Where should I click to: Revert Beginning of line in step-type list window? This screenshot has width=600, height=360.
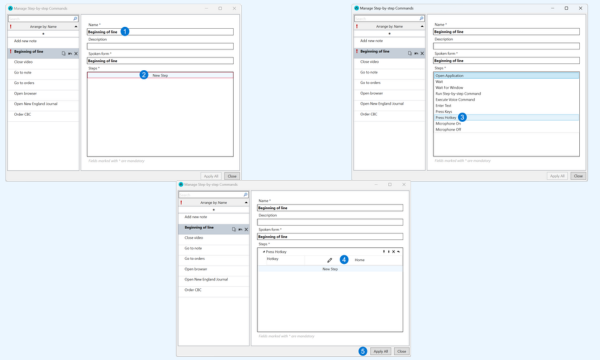[x=416, y=53]
